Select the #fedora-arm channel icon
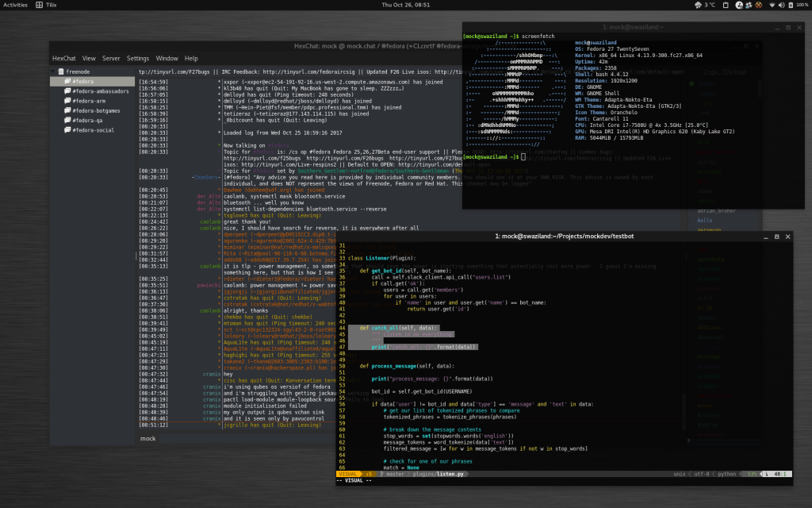This screenshot has height=508, width=812. [67, 101]
